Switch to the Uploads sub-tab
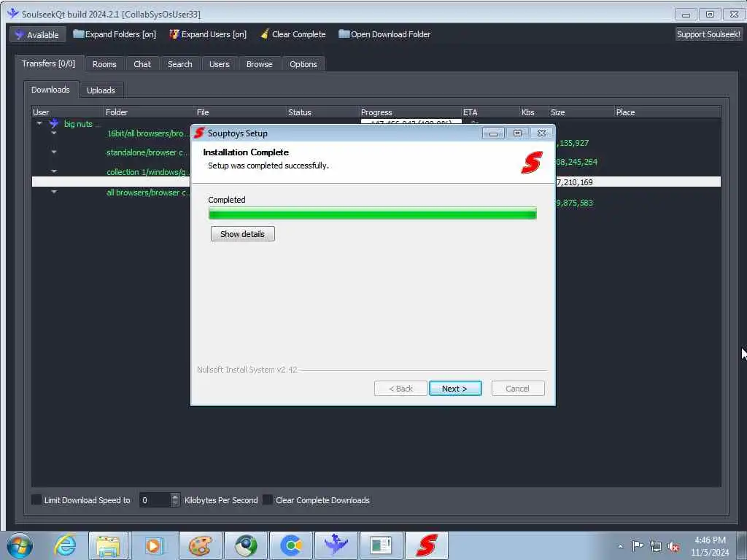The width and height of the screenshot is (747, 560). coord(101,90)
